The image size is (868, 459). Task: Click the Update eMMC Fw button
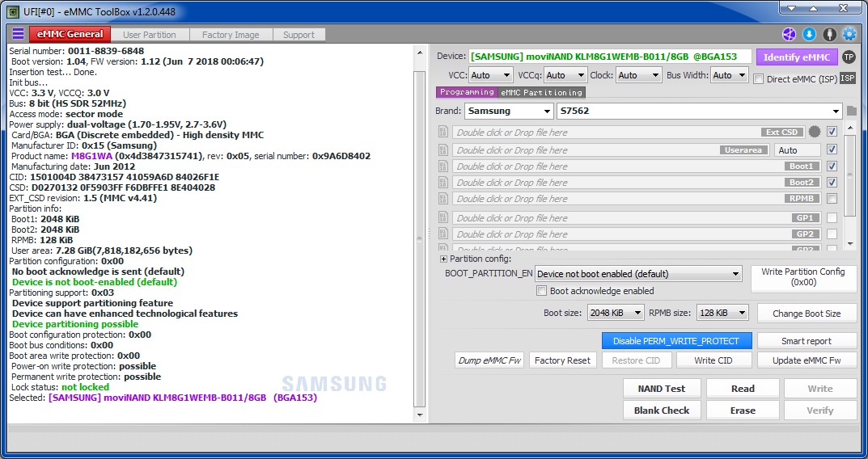coord(807,360)
